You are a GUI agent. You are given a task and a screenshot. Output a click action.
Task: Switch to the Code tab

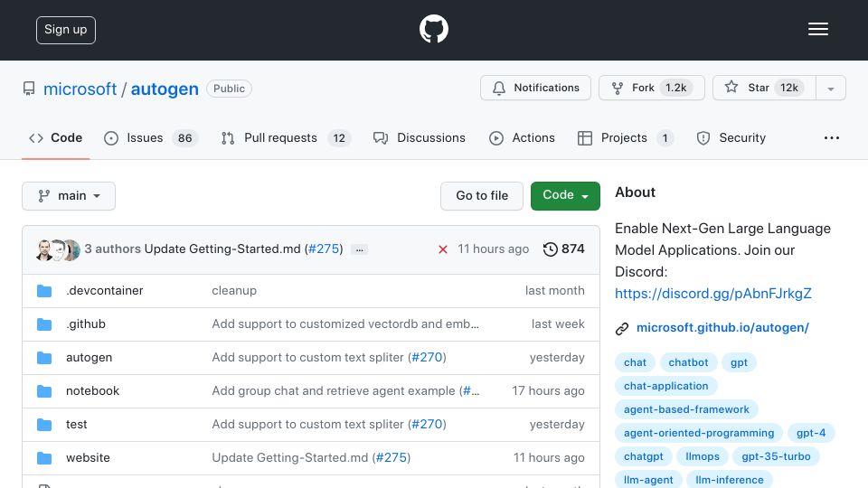(55, 137)
